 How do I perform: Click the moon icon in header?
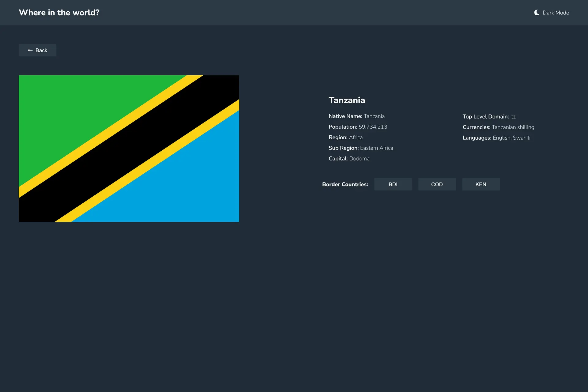point(537,13)
